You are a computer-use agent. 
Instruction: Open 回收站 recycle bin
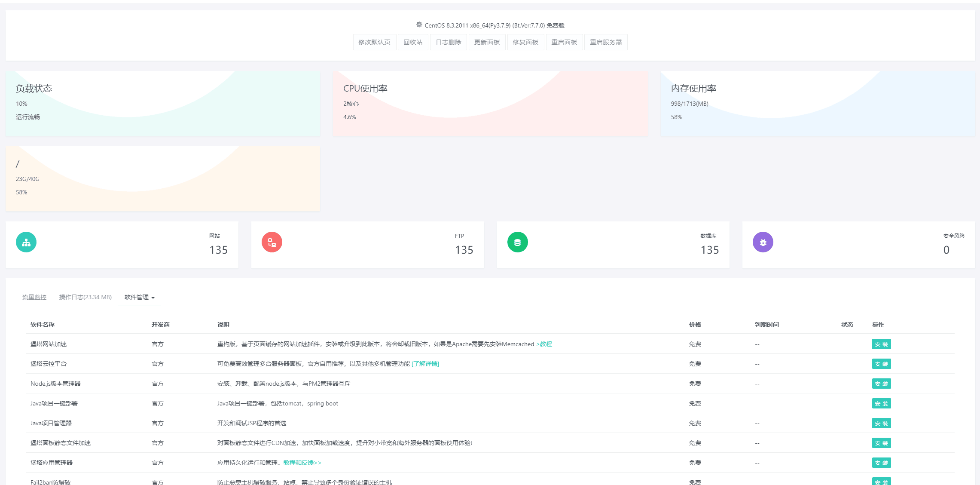[x=413, y=42]
